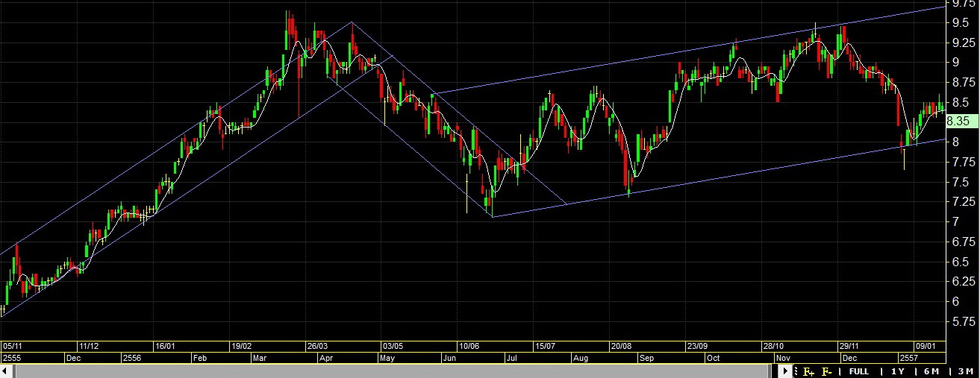The width and height of the screenshot is (980, 378).
Task: Click the Mar month label
Action: pos(259,359)
